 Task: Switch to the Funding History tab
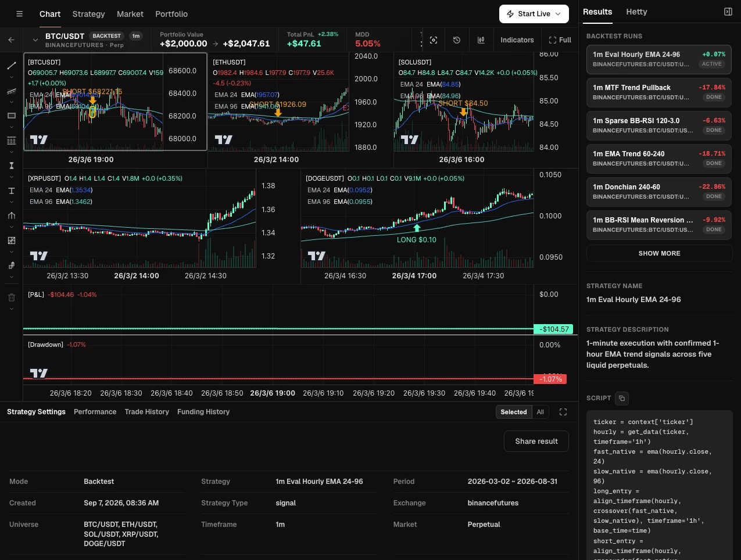pyautogui.click(x=203, y=412)
